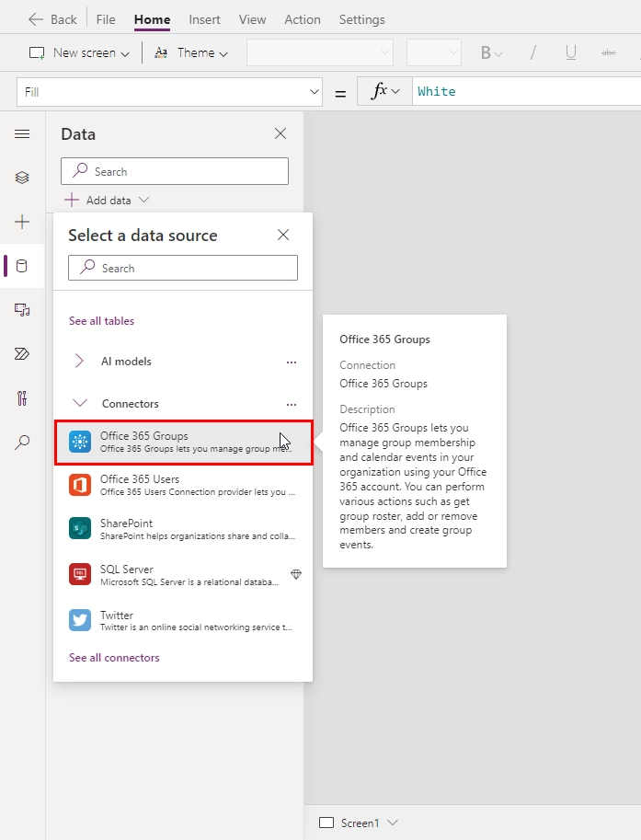Click the Office 365 Groups icon
The width and height of the screenshot is (641, 840).
point(80,442)
